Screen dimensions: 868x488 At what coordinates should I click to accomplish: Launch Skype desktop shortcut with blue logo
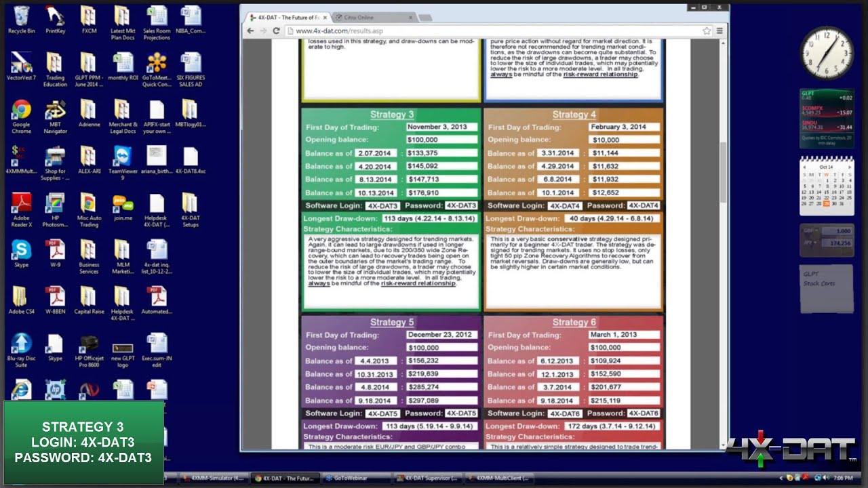click(x=22, y=253)
